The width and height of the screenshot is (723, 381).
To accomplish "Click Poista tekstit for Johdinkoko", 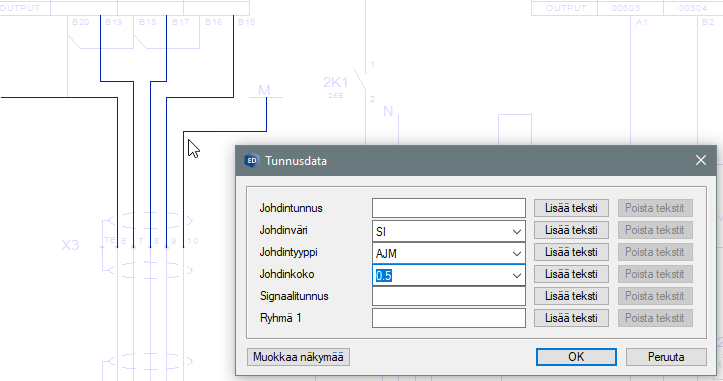I will pyautogui.click(x=655, y=274).
